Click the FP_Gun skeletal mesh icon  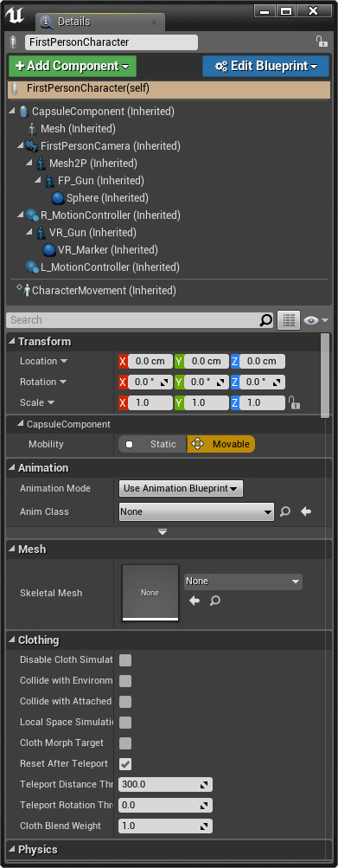49,181
